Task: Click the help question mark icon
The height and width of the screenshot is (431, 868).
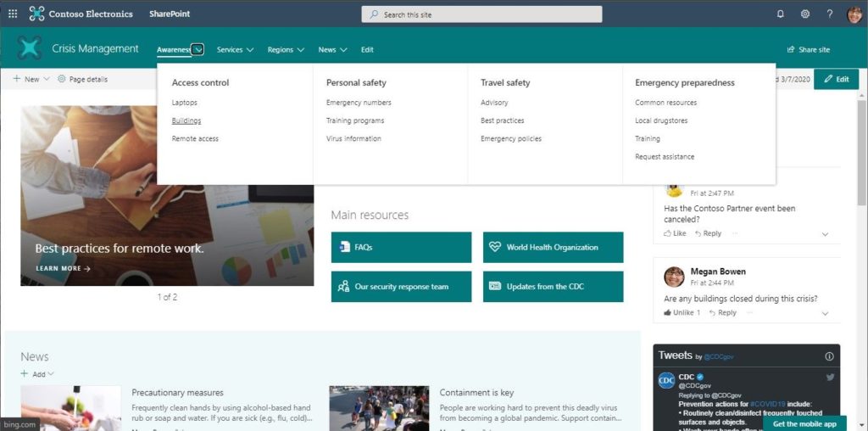Action: point(829,14)
